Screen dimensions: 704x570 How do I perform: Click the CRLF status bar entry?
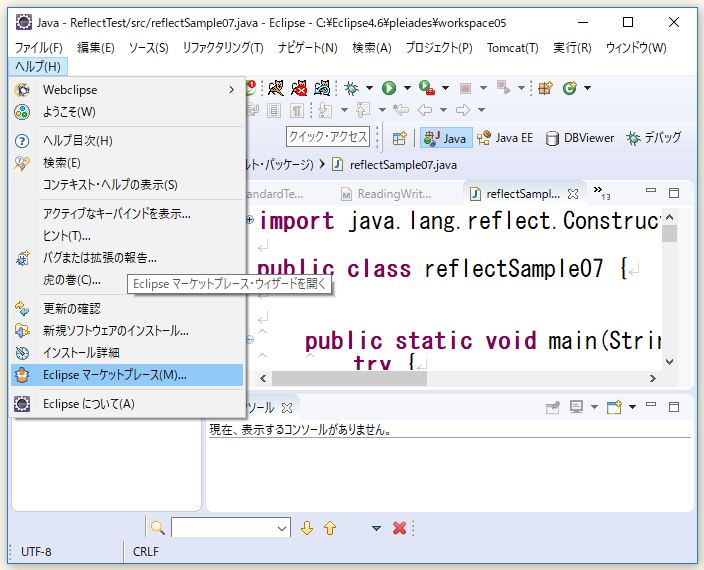tap(145, 552)
